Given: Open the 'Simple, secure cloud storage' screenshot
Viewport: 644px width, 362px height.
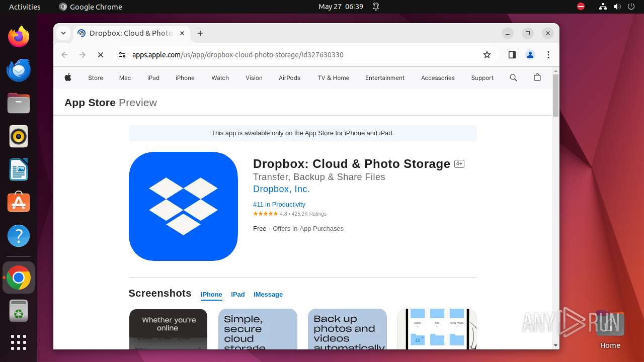Looking at the screenshot, I should pyautogui.click(x=258, y=329).
